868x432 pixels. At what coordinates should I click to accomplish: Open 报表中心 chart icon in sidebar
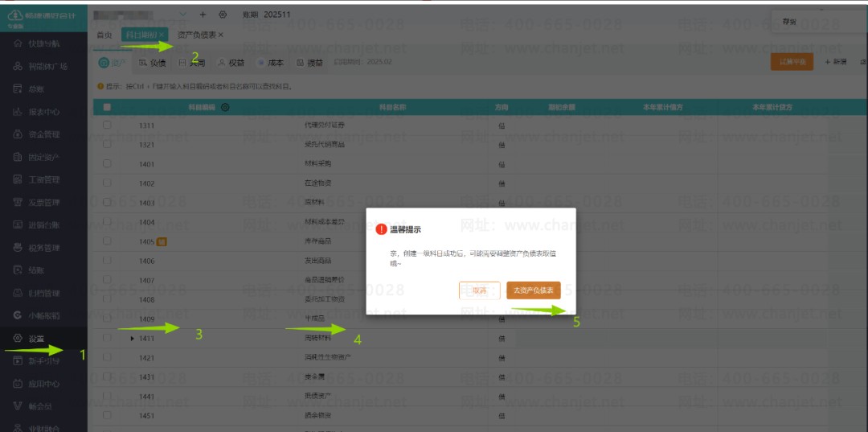tap(17, 112)
